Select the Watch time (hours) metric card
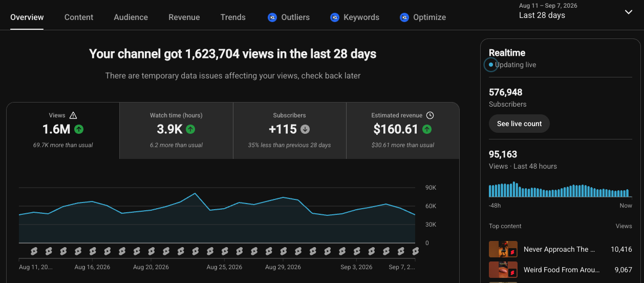This screenshot has height=283, width=644. click(x=176, y=130)
